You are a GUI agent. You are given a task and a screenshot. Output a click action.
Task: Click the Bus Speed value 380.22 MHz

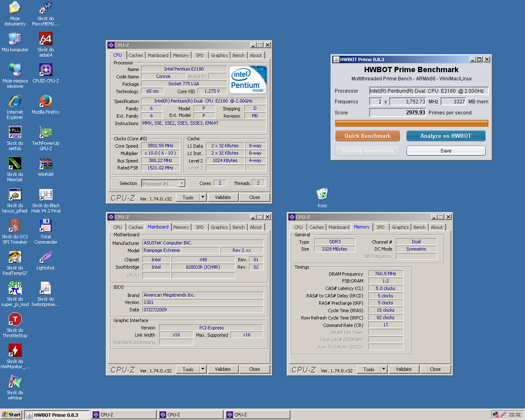tap(160, 160)
